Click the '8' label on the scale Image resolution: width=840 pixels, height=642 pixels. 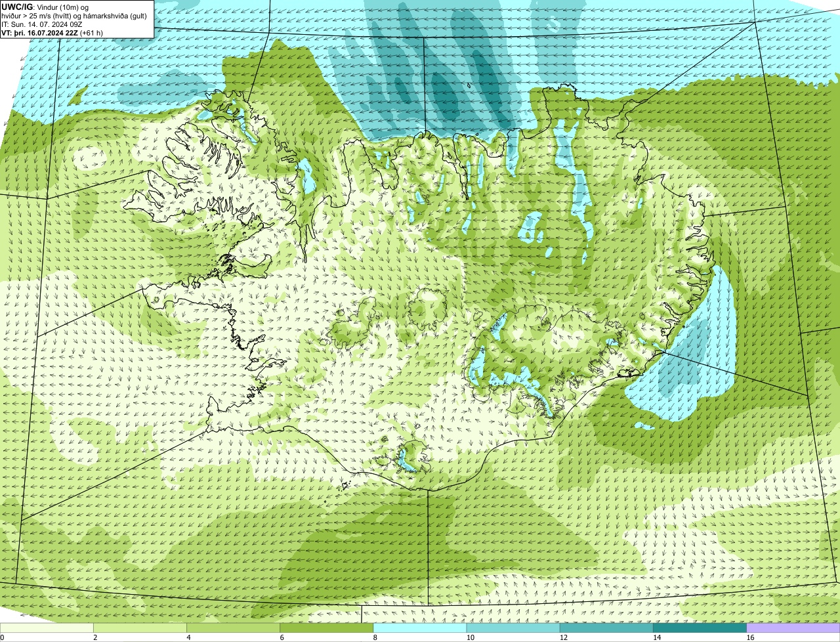point(375,637)
